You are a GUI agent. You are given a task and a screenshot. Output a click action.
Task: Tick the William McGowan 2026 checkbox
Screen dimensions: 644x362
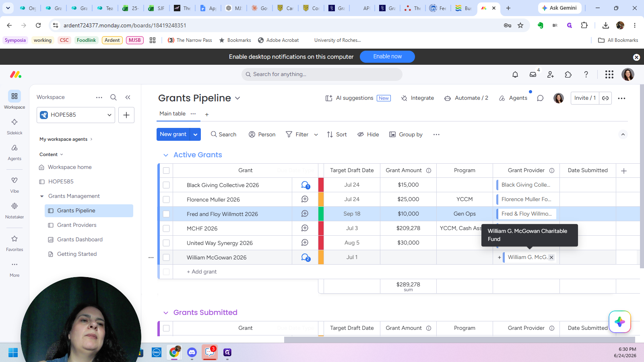(x=166, y=257)
